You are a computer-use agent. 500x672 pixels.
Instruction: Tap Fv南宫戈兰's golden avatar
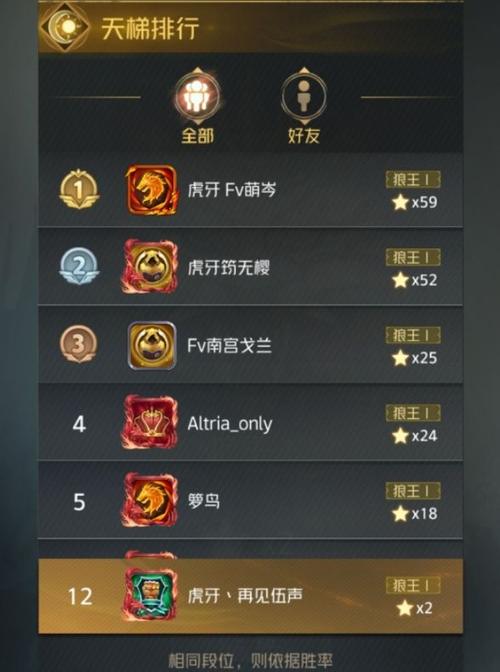(152, 345)
